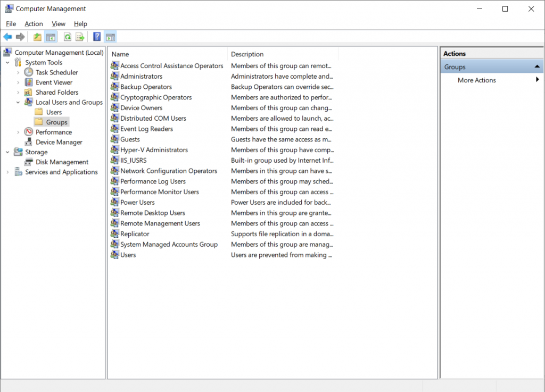
Task: Expand the Event Viewer tree node
Action: point(18,82)
